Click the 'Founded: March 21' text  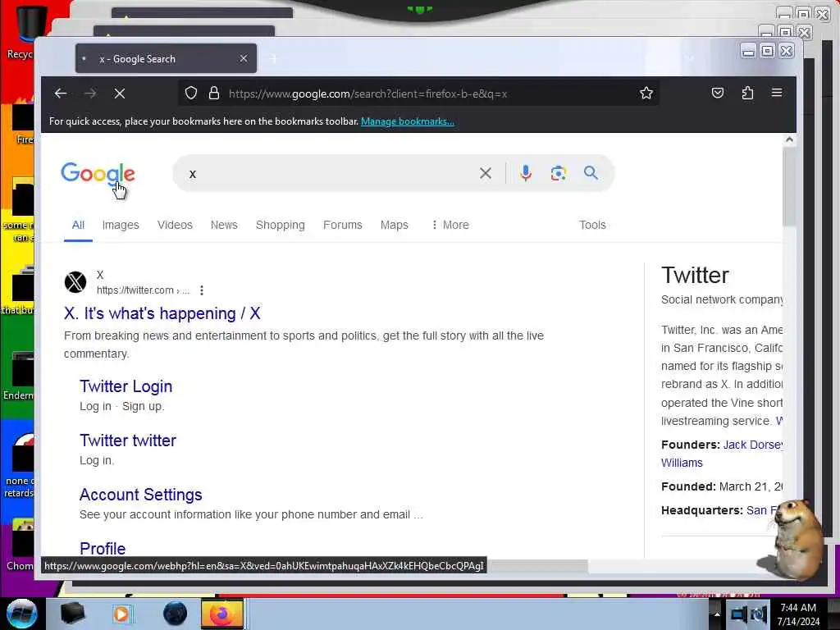click(722, 486)
